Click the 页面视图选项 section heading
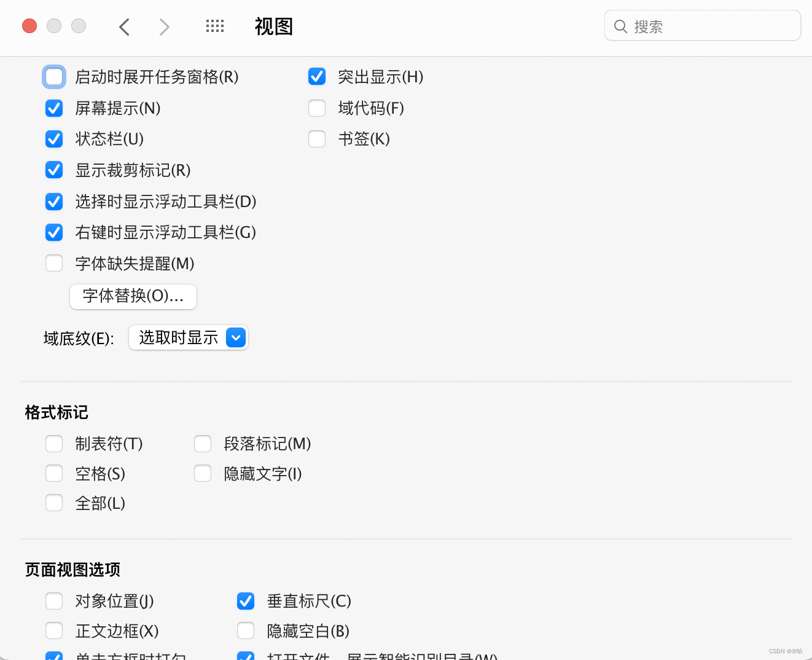This screenshot has width=812, height=660. [x=72, y=570]
